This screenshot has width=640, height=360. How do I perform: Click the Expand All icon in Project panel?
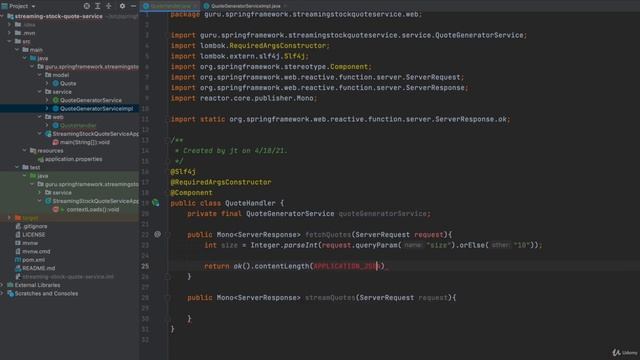pyautogui.click(x=98, y=6)
